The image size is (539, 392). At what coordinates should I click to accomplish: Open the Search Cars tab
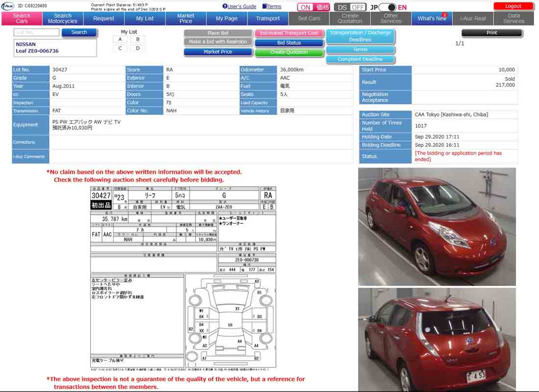coord(22,19)
